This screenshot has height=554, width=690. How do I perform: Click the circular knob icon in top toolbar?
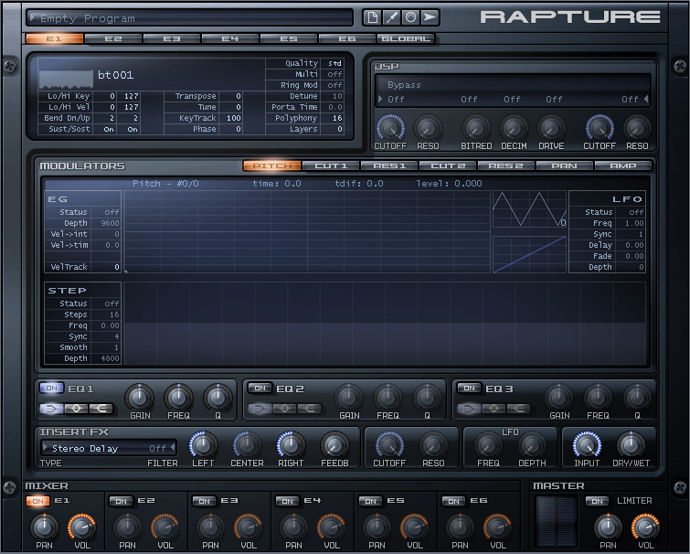[x=410, y=18]
